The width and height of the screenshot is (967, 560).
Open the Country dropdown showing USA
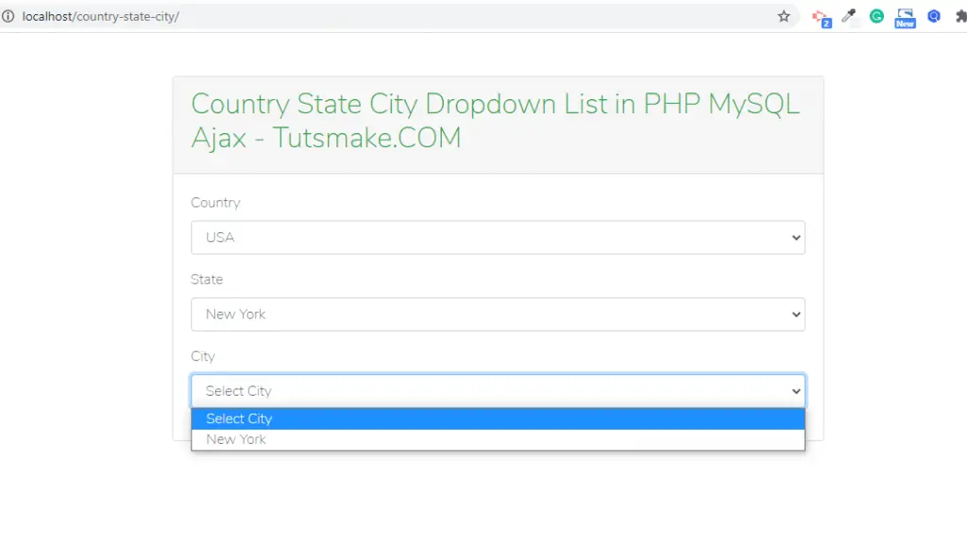pyautogui.click(x=498, y=237)
